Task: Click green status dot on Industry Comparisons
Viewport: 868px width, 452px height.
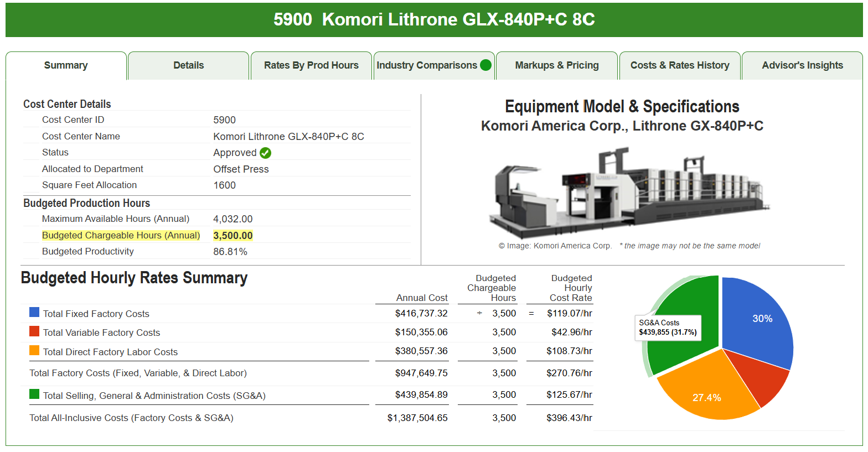Action: coord(485,65)
